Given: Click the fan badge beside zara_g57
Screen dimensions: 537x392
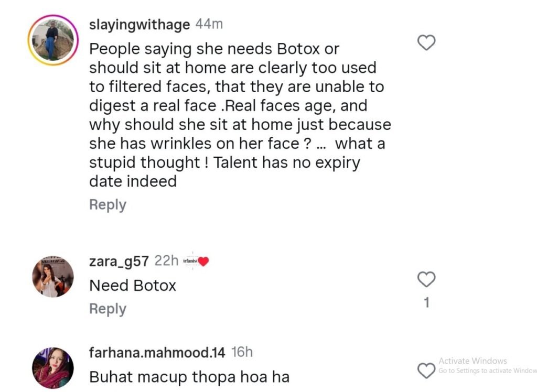Looking at the screenshot, I should click(196, 261).
